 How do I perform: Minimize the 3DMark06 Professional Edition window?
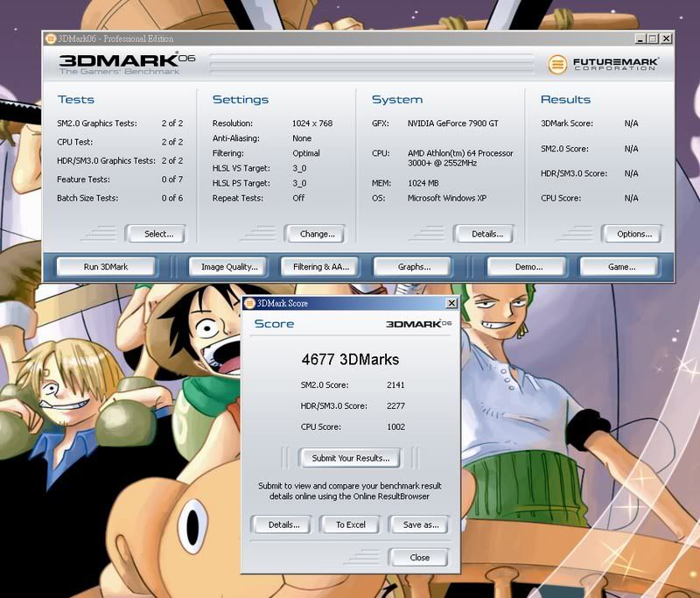640,39
